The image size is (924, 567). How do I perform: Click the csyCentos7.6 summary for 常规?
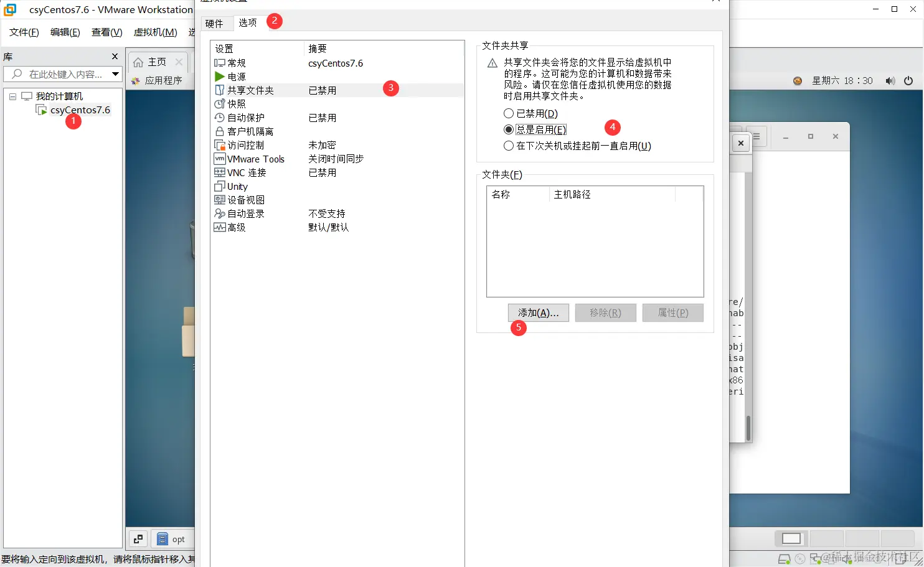pyautogui.click(x=336, y=63)
